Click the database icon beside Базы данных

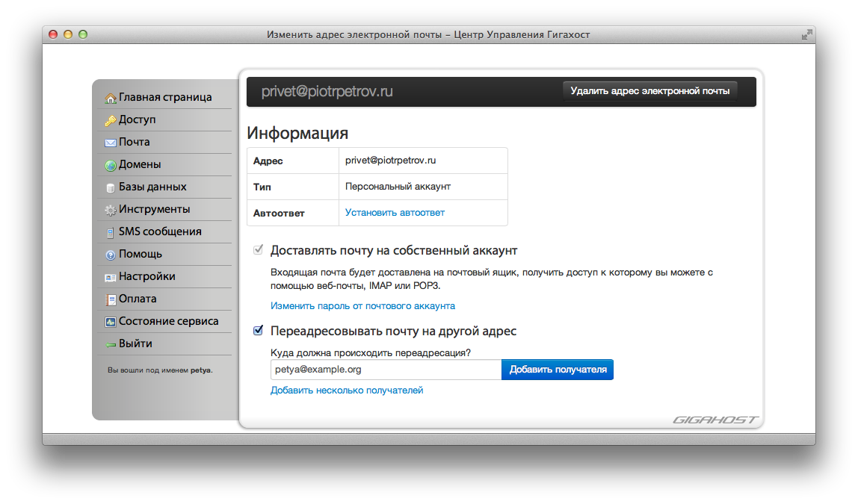[x=111, y=187]
